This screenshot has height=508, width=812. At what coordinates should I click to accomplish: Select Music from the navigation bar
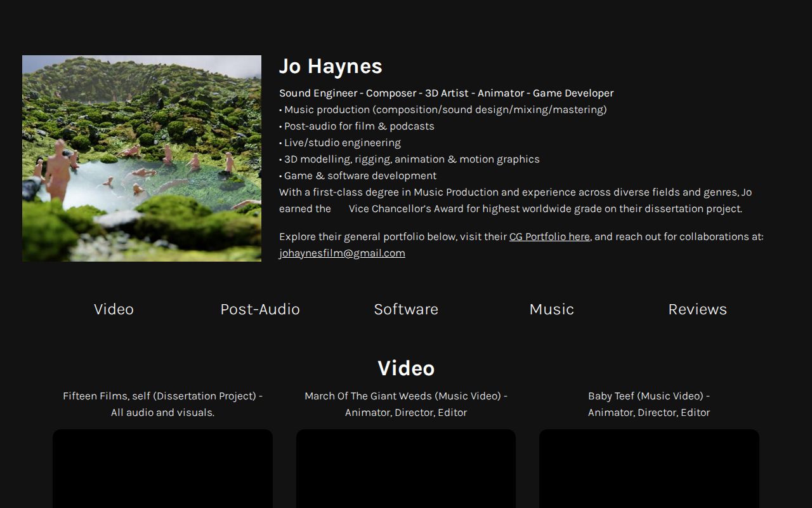click(x=551, y=309)
